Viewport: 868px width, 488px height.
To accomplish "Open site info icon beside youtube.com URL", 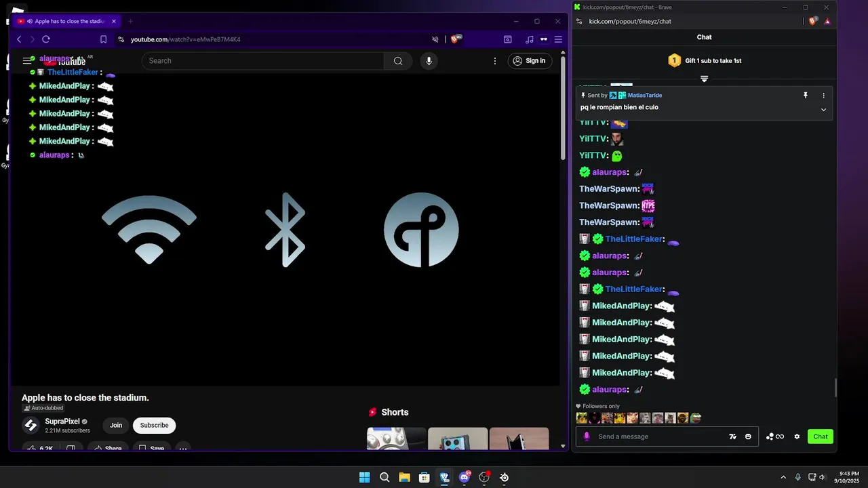I will pyautogui.click(x=121, y=39).
